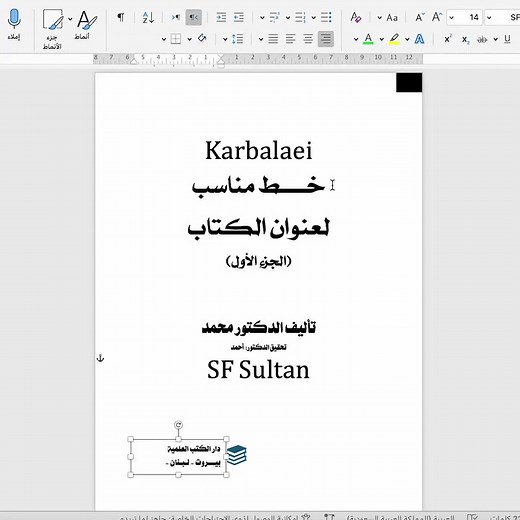Expand the line spacing dropdown arrow

pyautogui.click(x=225, y=39)
